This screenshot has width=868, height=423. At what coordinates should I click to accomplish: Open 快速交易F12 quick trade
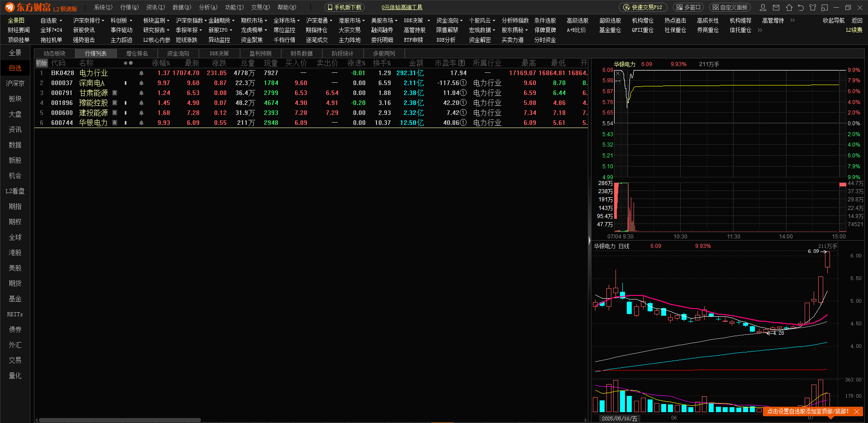click(643, 8)
